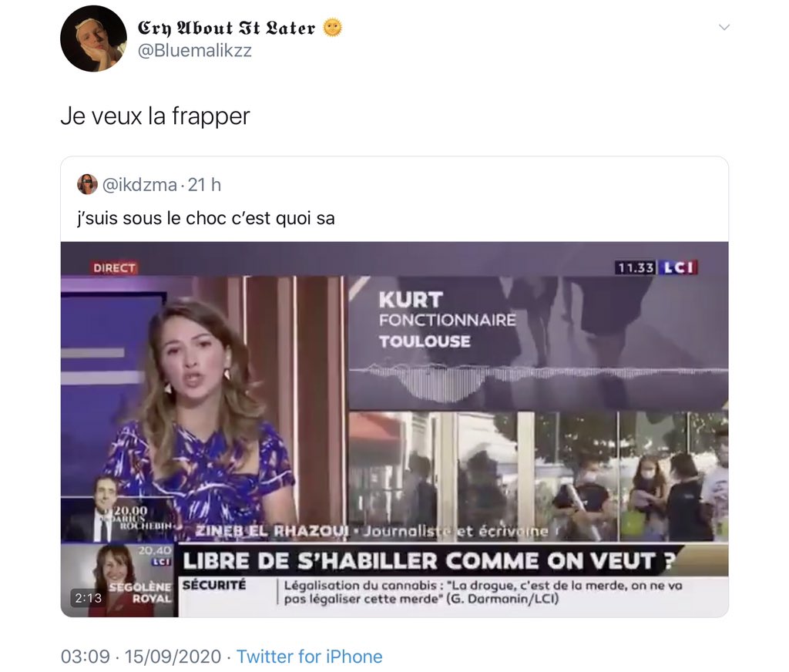Open Cry About It Later's profile picture
Screen dimensions: 789x672
(93, 39)
